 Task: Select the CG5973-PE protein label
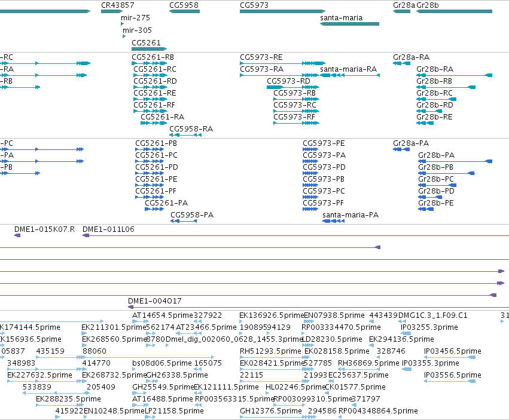[324, 143]
